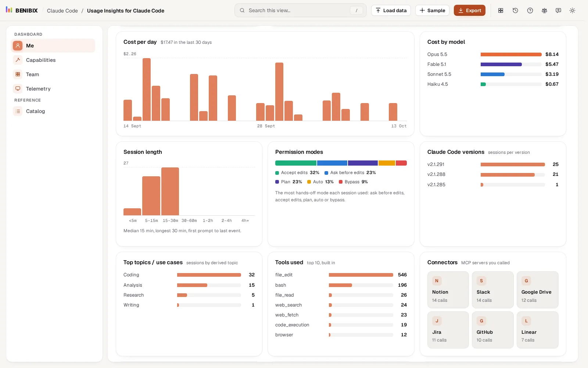The width and height of the screenshot is (588, 368).
Task: Open the help question mark icon
Action: [530, 10]
